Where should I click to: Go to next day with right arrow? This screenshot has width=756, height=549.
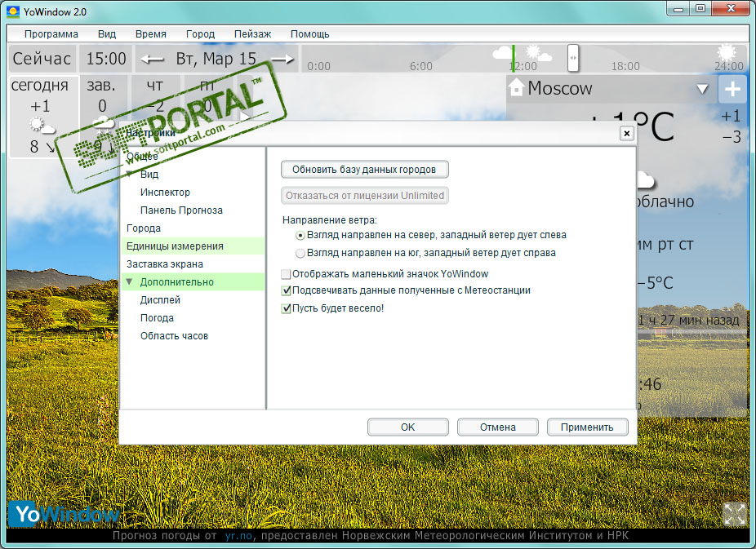(282, 60)
